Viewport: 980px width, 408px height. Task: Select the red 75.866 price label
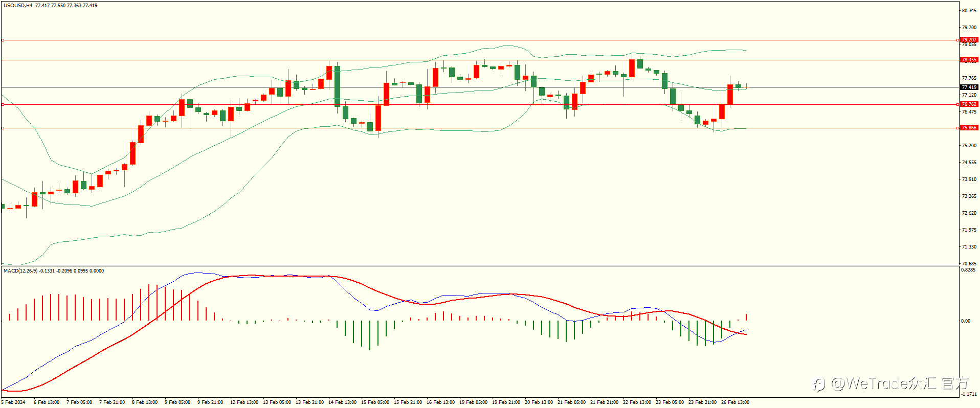(x=969, y=128)
